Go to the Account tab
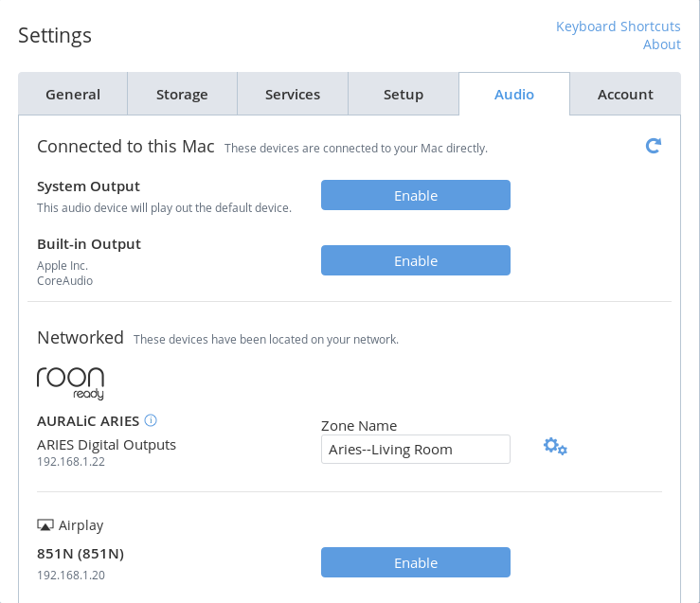The image size is (700, 603). click(625, 95)
